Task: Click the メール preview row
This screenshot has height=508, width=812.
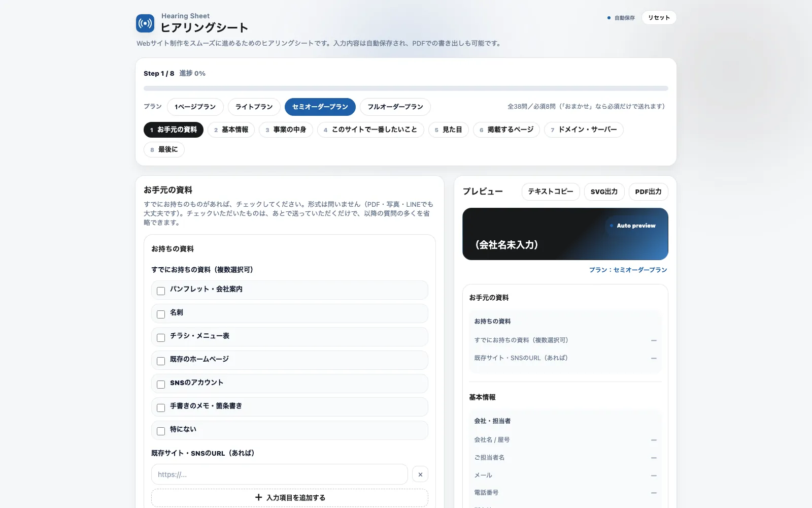Action: point(565,475)
